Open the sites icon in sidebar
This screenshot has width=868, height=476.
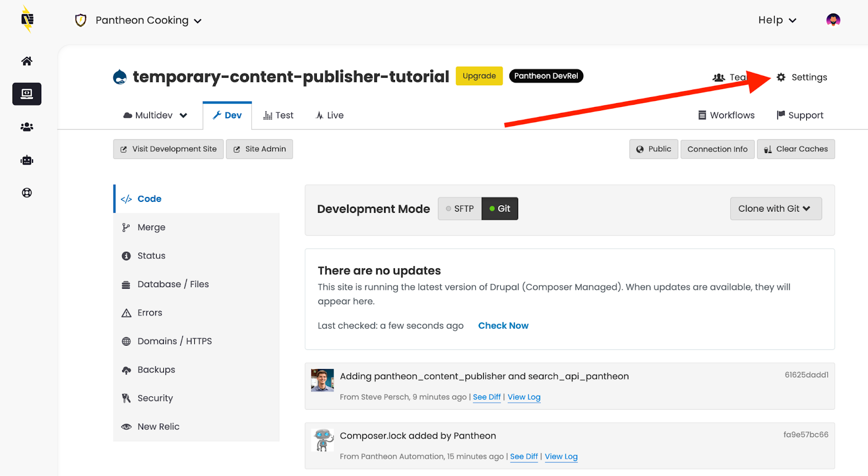pyautogui.click(x=27, y=94)
